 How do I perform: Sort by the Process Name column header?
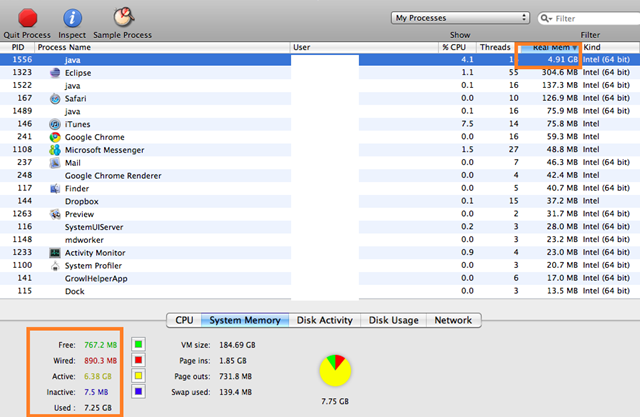pyautogui.click(x=162, y=47)
